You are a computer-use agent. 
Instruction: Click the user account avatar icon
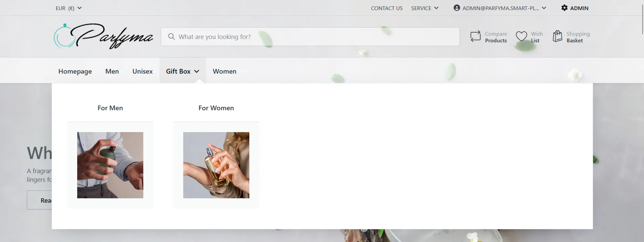click(457, 8)
